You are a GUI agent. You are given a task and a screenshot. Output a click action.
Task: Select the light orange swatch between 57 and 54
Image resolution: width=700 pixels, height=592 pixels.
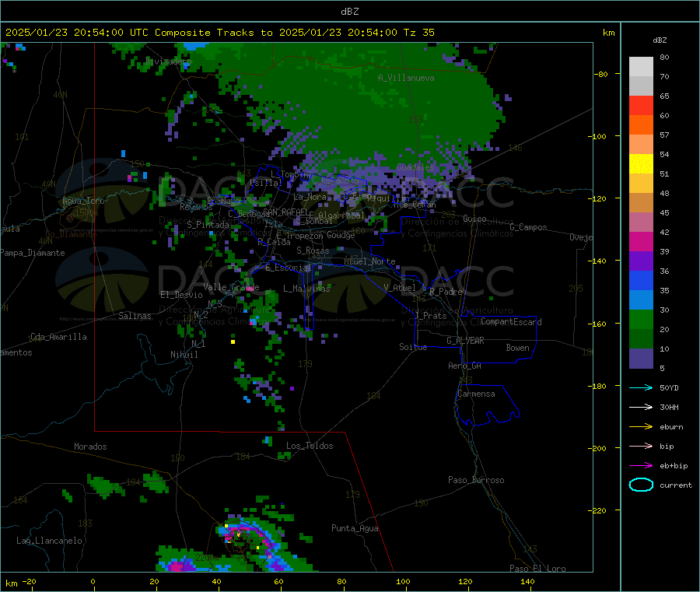tap(641, 145)
